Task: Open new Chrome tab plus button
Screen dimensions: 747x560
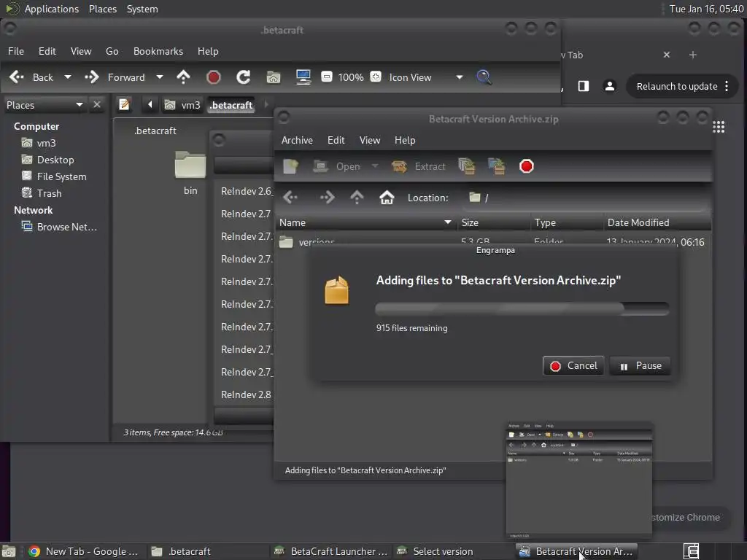Action: [693, 55]
